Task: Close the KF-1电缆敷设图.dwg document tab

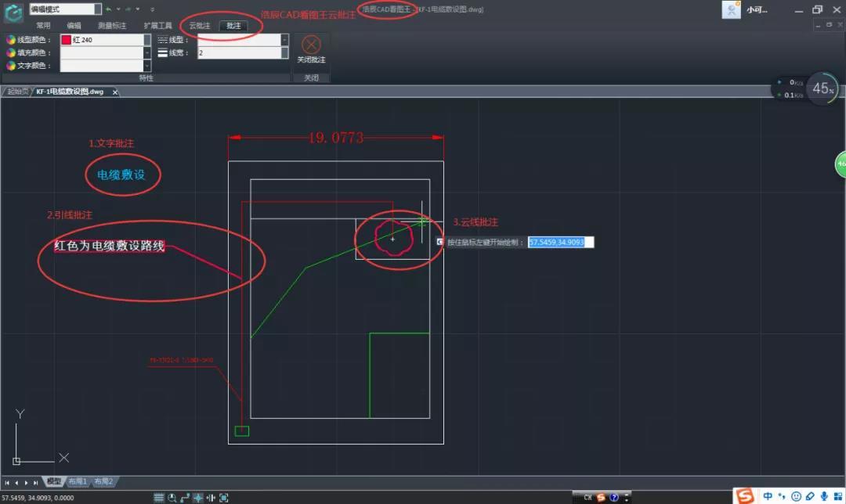Action: (115, 92)
